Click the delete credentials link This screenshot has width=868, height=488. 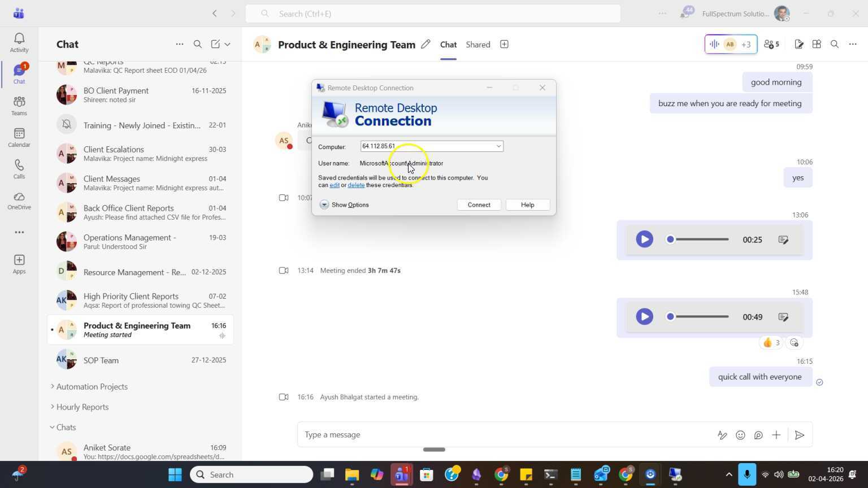coord(355,185)
